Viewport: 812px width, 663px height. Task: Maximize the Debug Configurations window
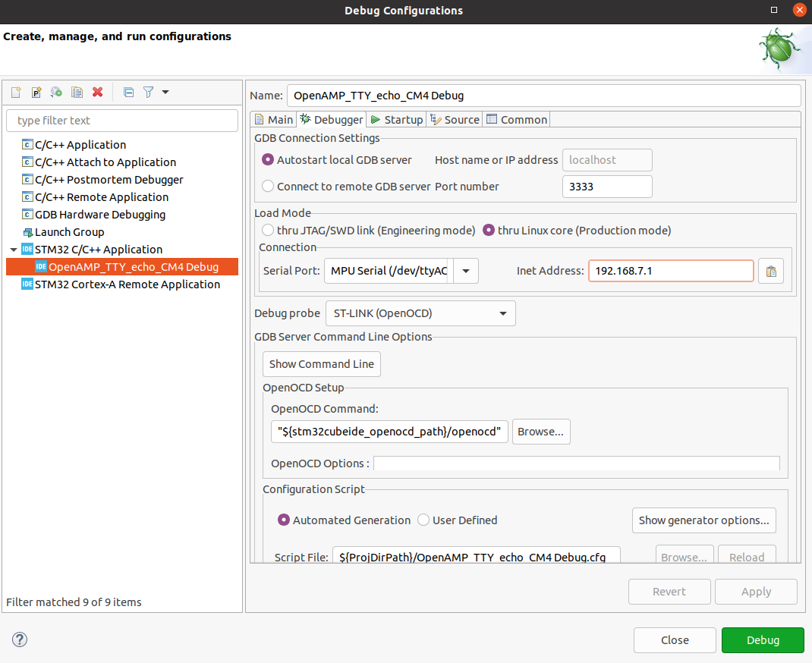[774, 10]
